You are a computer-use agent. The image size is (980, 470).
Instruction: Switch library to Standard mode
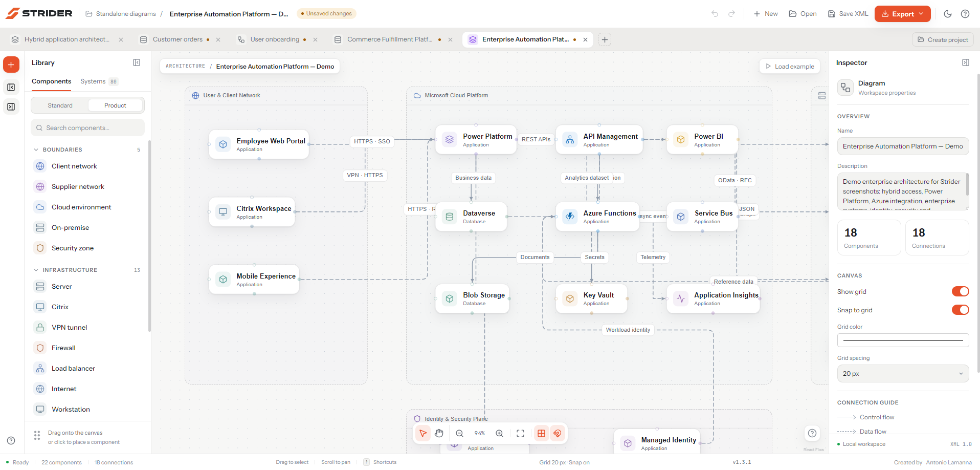[60, 105]
